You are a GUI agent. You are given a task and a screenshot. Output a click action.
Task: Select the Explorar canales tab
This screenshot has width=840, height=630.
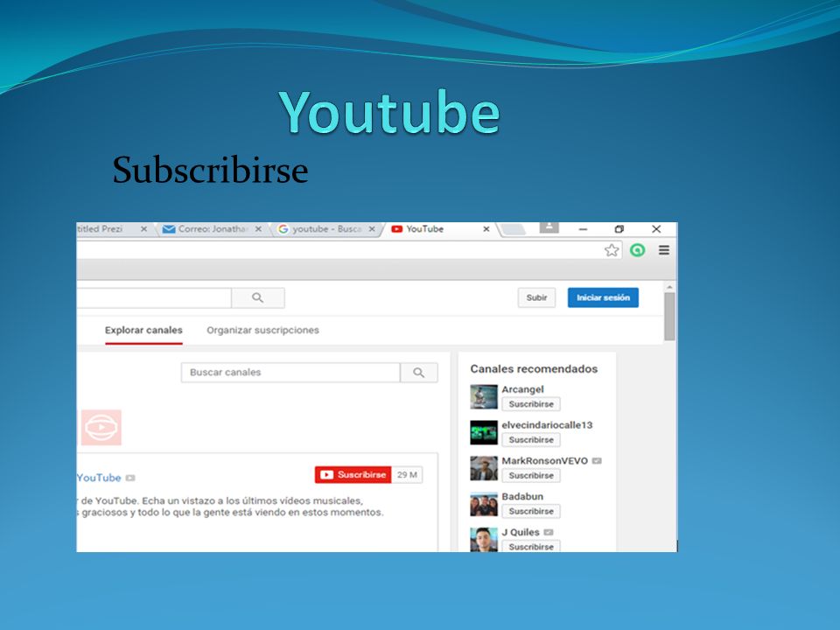143,330
